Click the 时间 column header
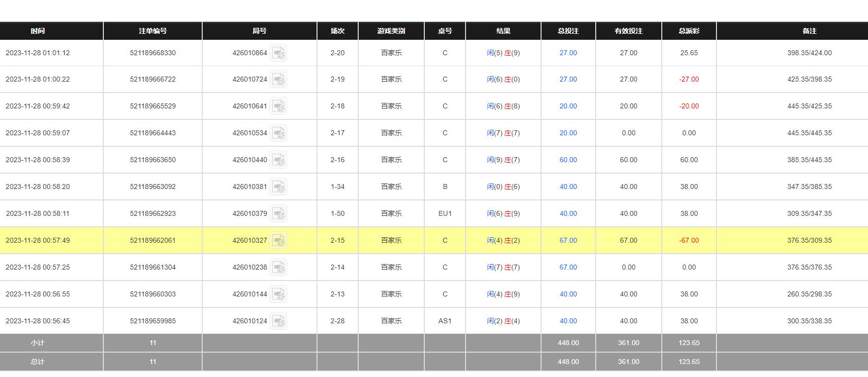The image size is (868, 377). coord(37,31)
